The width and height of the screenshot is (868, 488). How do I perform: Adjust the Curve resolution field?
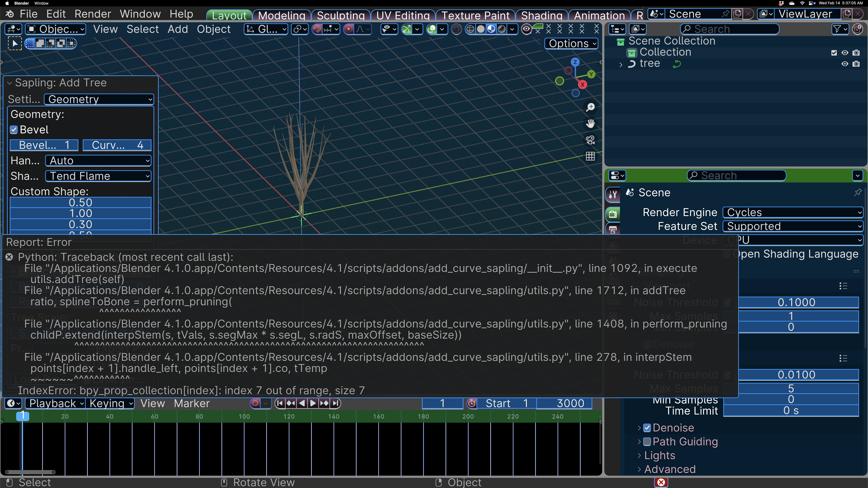coord(117,145)
